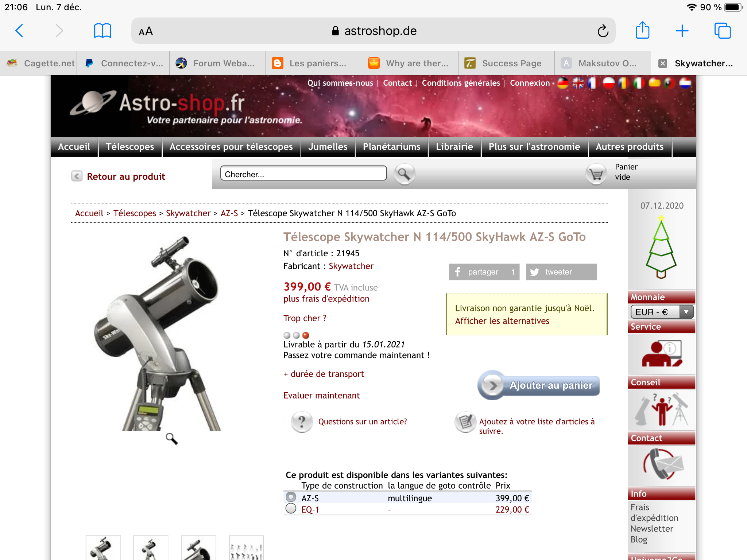
Task: Open the Télescopes menu
Action: tap(130, 147)
